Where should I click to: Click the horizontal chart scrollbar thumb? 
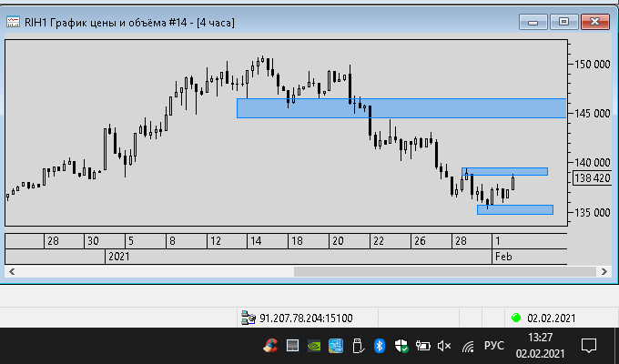click(x=445, y=271)
